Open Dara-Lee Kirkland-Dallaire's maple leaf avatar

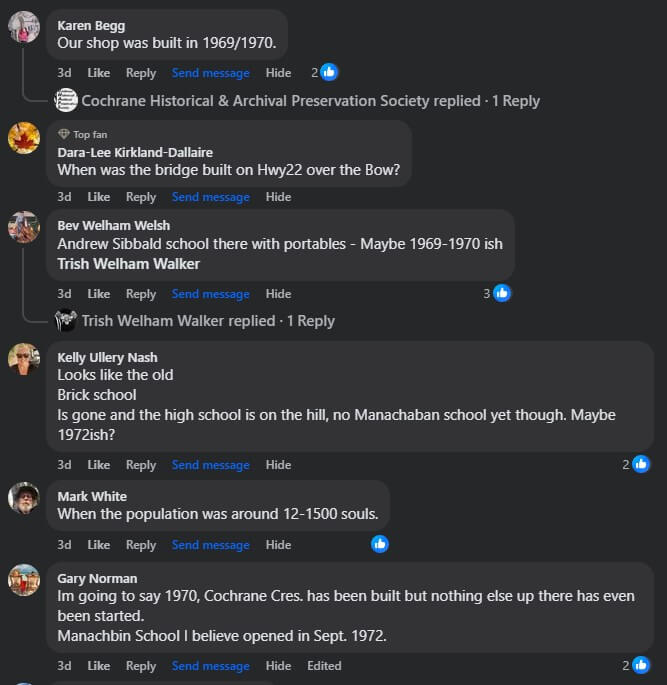coord(24,138)
